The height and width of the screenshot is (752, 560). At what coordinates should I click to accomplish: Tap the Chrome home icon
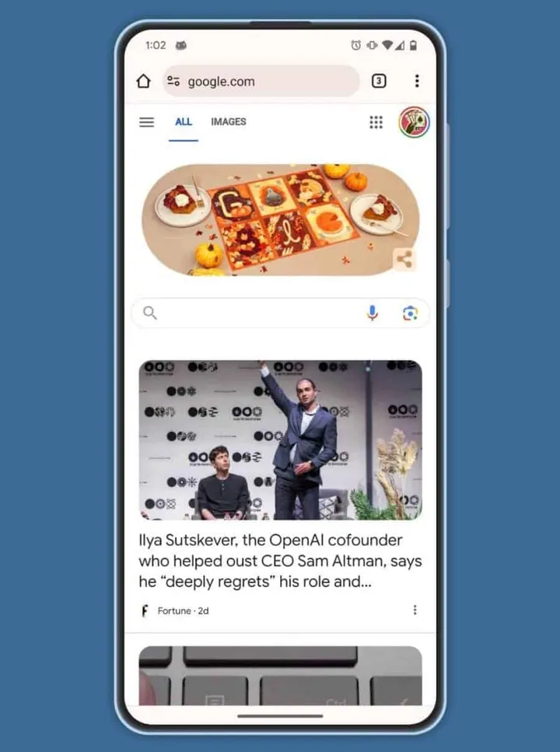[x=143, y=81]
